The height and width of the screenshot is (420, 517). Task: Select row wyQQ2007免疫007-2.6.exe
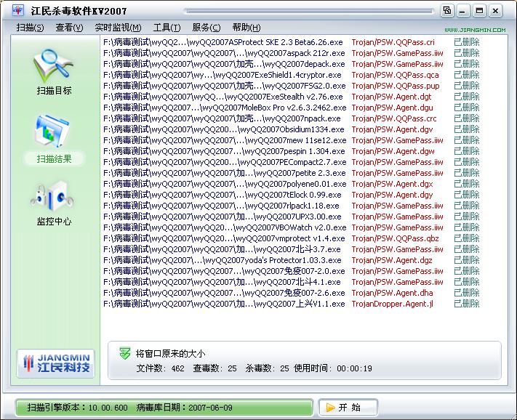(x=292, y=293)
